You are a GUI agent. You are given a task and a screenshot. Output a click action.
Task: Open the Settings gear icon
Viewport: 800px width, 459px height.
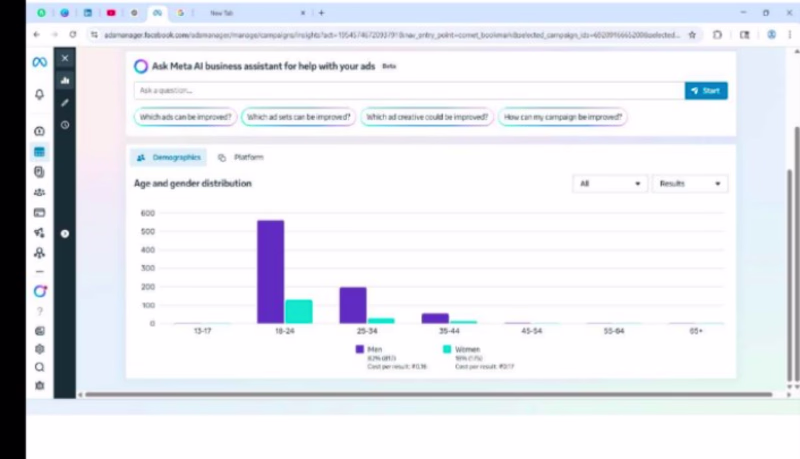coord(39,349)
